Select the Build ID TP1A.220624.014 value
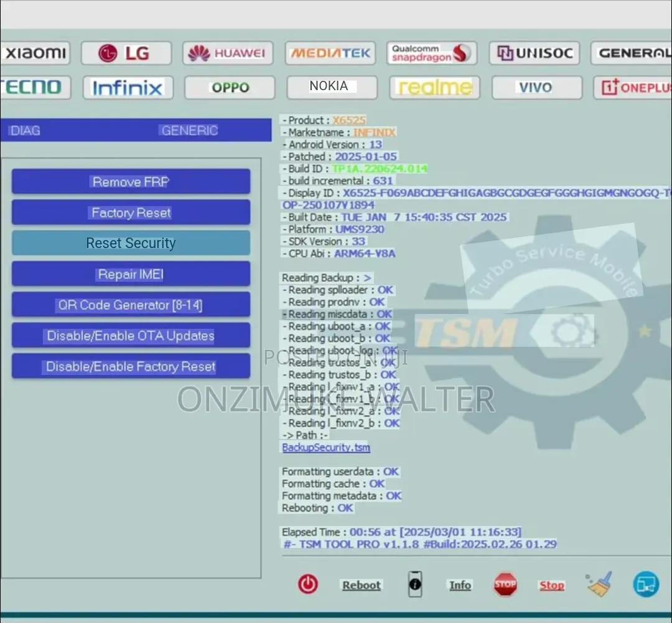Viewport: 672px width, 623px height. pyautogui.click(x=380, y=168)
